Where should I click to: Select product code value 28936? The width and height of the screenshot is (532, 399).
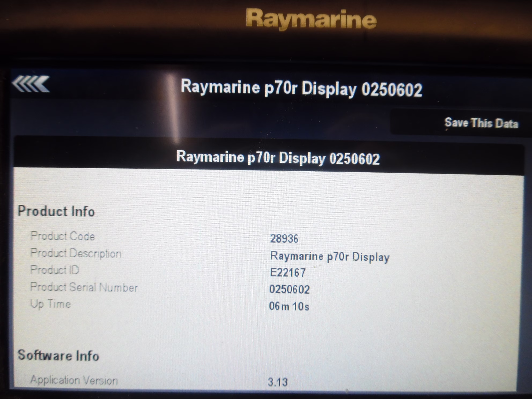[x=284, y=238]
